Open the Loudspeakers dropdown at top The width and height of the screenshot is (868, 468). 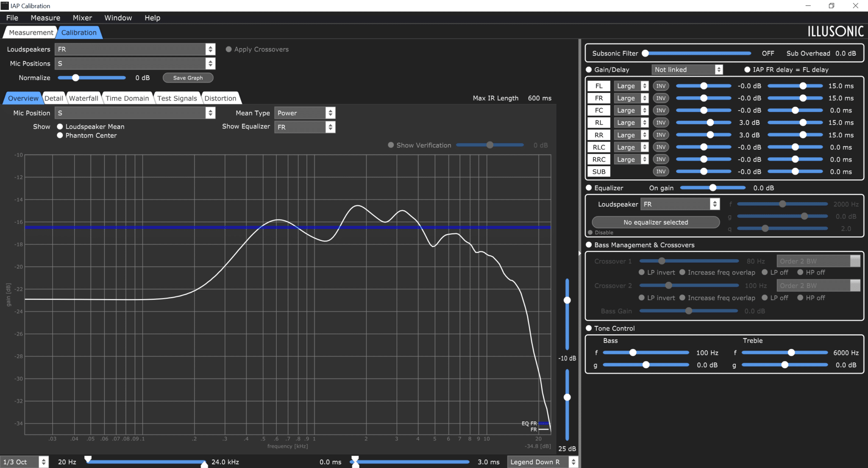coord(135,49)
